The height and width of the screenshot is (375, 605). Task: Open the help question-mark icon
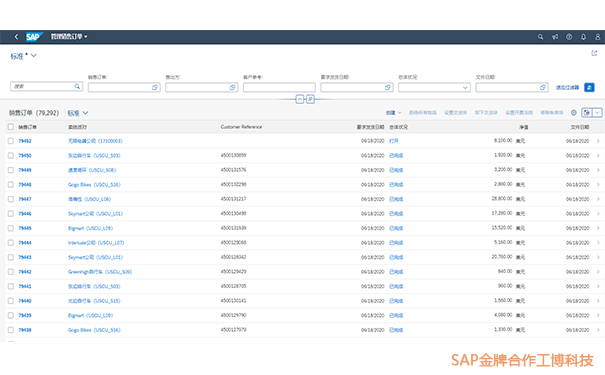(569, 37)
